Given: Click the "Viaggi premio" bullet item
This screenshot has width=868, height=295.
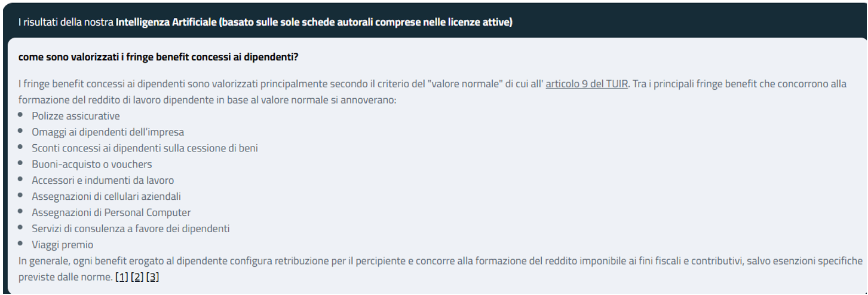Looking at the screenshot, I should pos(63,245).
